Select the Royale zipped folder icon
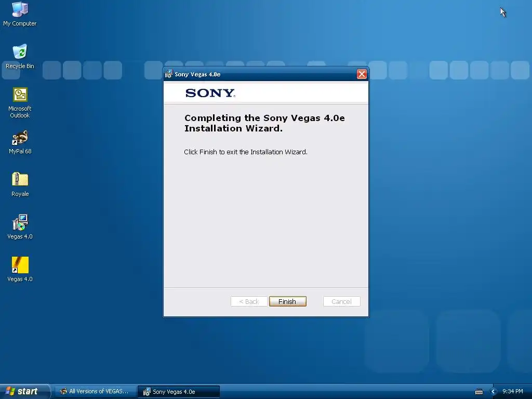Screen dimensions: 532x399 pos(20,184)
